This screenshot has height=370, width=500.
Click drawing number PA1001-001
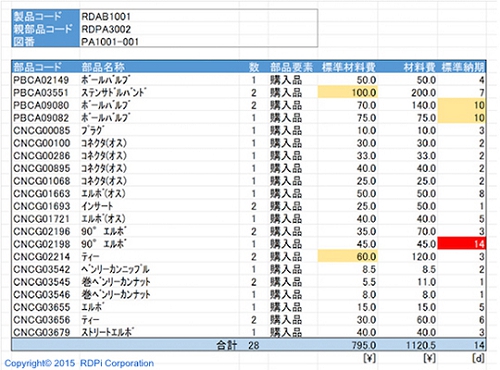[x=110, y=42]
